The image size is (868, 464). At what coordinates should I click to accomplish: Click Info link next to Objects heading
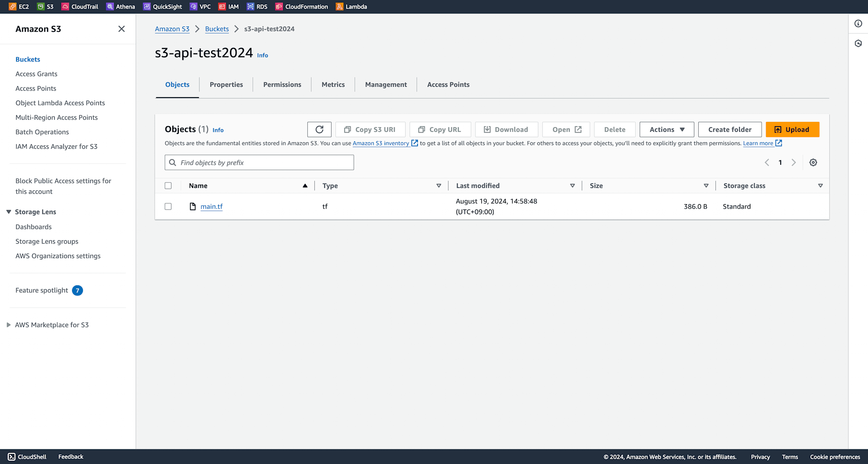[218, 130]
